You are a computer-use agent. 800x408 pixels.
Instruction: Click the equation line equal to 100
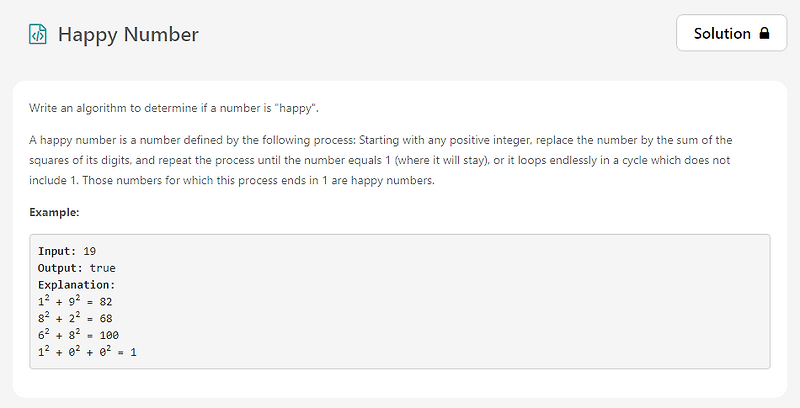pyautogui.click(x=78, y=335)
